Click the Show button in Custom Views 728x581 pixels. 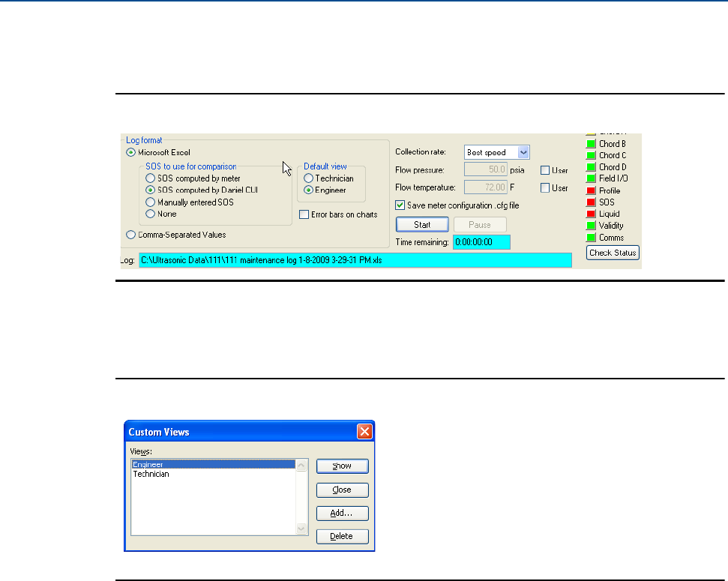tap(342, 466)
